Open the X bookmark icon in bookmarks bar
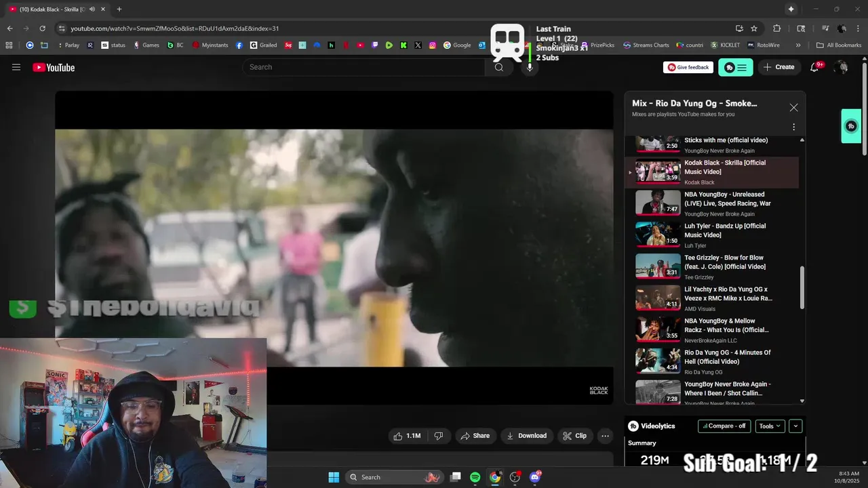This screenshot has width=868, height=488. 418,45
